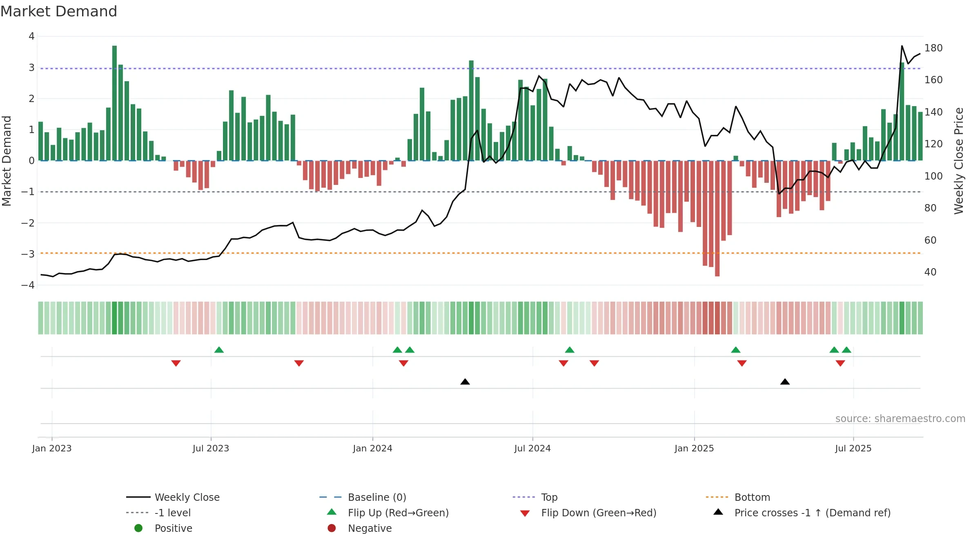Toggle Price crosses -1 legend entry
Screen dimensions: 980x551
point(802,513)
